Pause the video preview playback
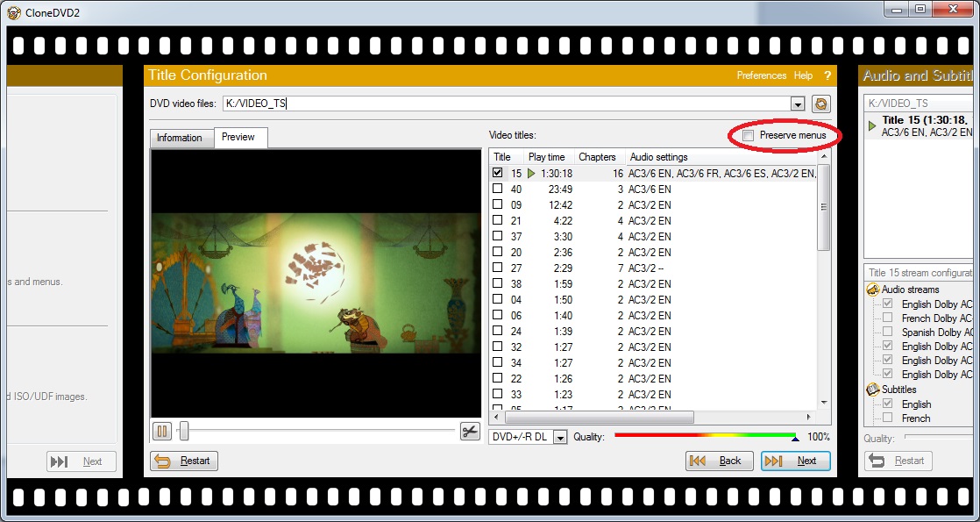The image size is (980, 522). point(162,431)
